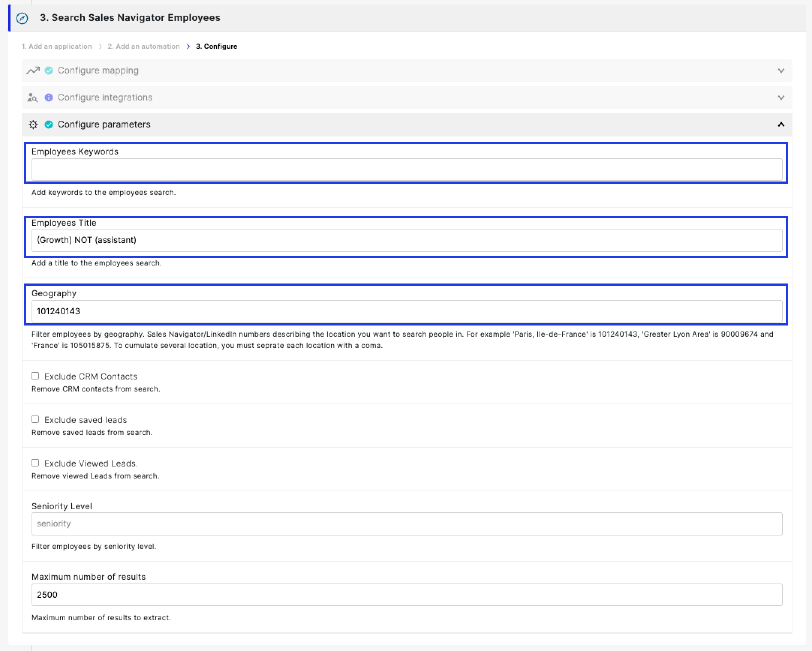Click the Exclude Viewed Leads label

click(x=91, y=463)
